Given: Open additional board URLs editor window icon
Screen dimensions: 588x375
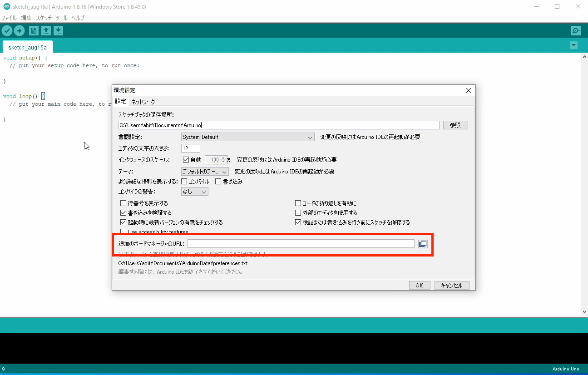Looking at the screenshot, I should tap(423, 244).
